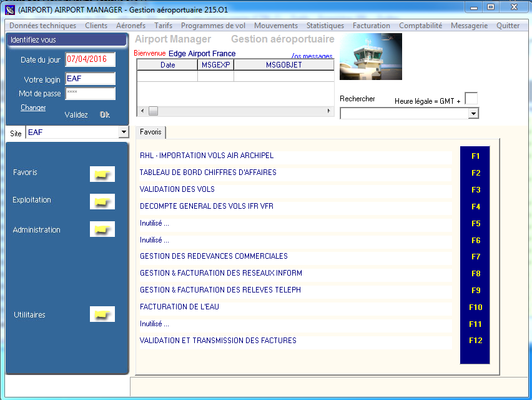Click the yellow icon next to Exploitation

point(102,201)
